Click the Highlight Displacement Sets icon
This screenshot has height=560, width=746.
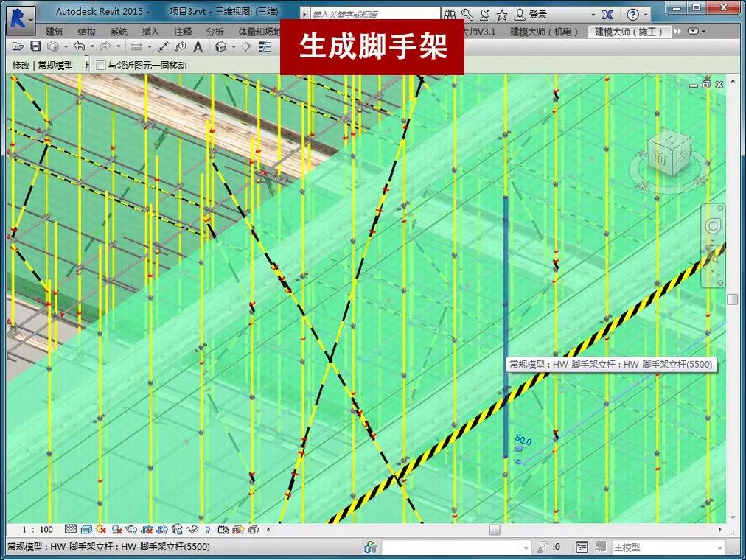coord(254,529)
